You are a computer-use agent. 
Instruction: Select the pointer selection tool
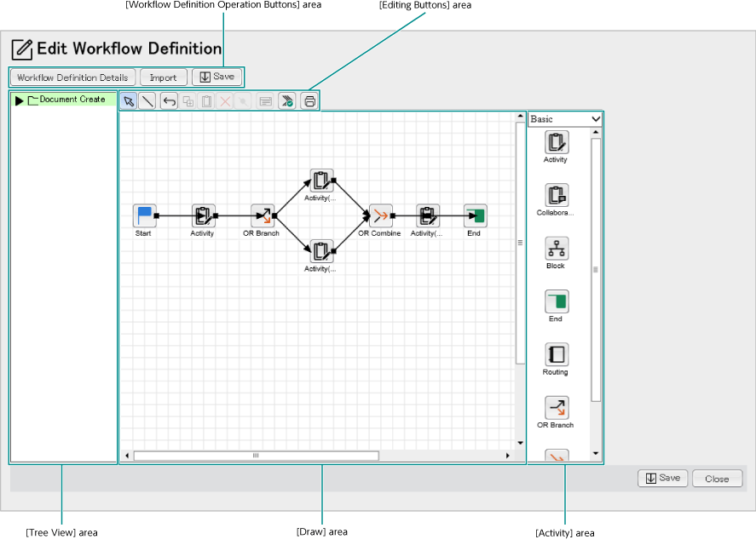pos(128,100)
